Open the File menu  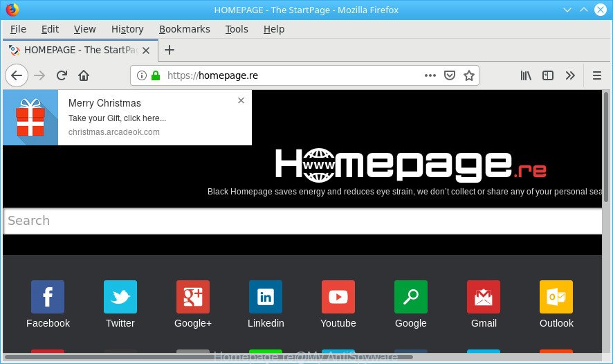(18, 29)
